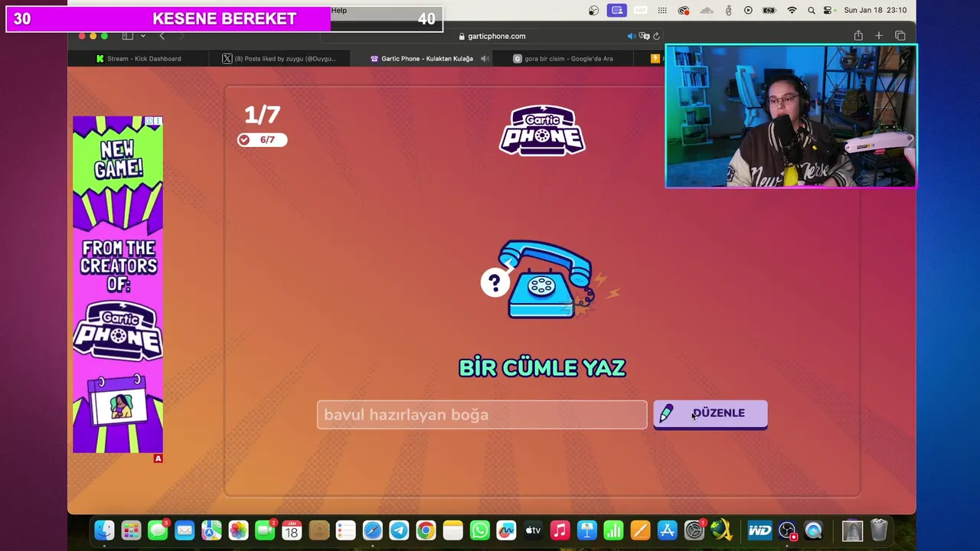Show the Safari tab overview

click(x=900, y=36)
